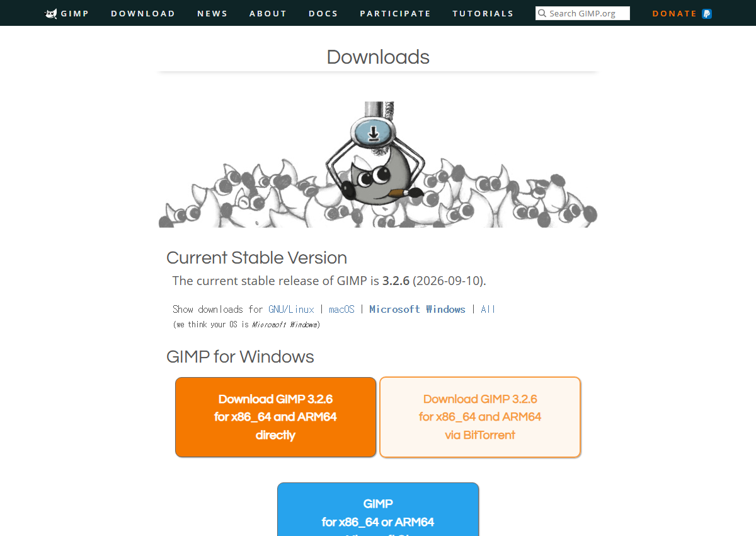Image resolution: width=756 pixels, height=536 pixels.
Task: Open the News menu item
Action: (x=212, y=13)
